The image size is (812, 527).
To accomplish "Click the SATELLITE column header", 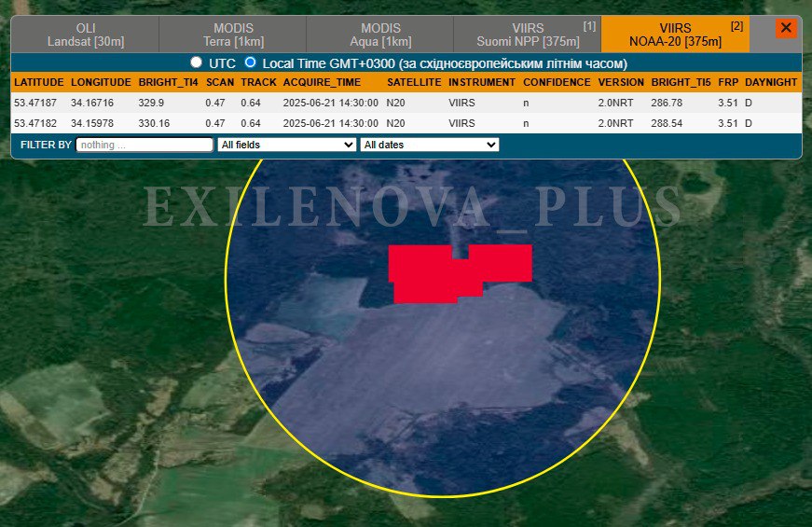I will pos(414,82).
